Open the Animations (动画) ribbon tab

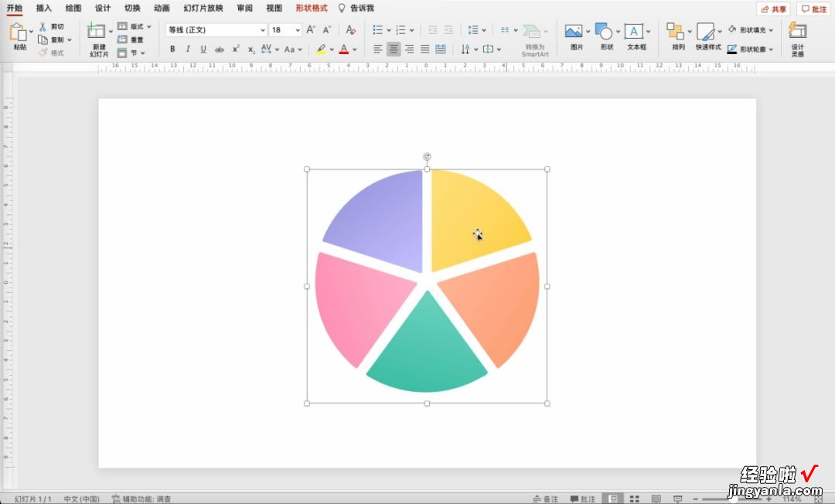(162, 8)
